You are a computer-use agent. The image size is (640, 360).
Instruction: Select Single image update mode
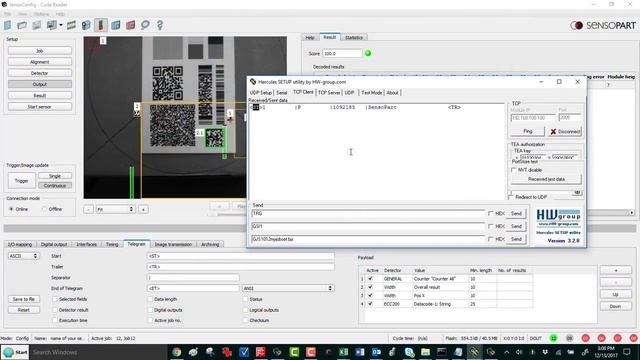click(x=55, y=176)
